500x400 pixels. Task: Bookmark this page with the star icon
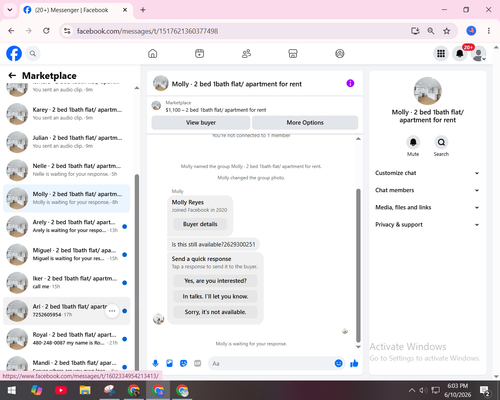click(x=447, y=31)
